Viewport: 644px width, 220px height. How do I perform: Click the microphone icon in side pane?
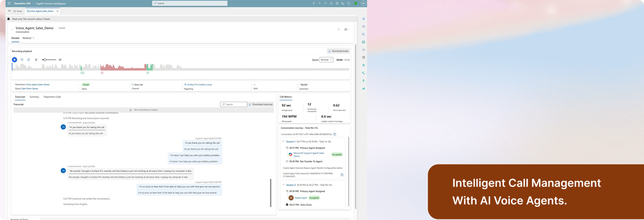363,81
